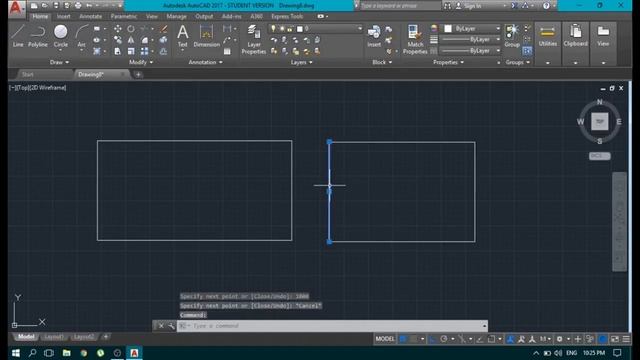Open Layer Properties manager
The width and height of the screenshot is (640, 360).
tap(253, 39)
